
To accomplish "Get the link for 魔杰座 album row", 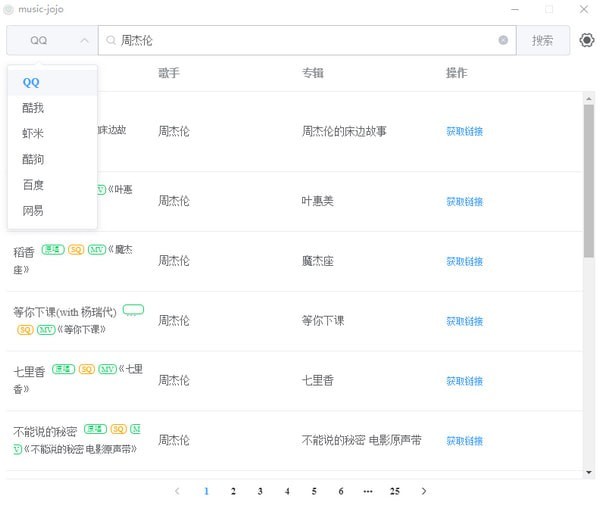I will pyautogui.click(x=464, y=262).
